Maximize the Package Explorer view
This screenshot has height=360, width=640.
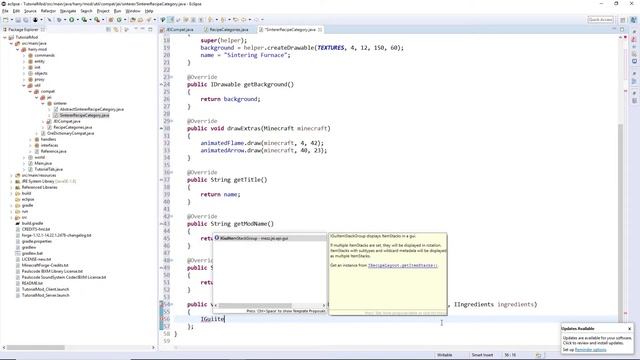[x=150, y=29]
